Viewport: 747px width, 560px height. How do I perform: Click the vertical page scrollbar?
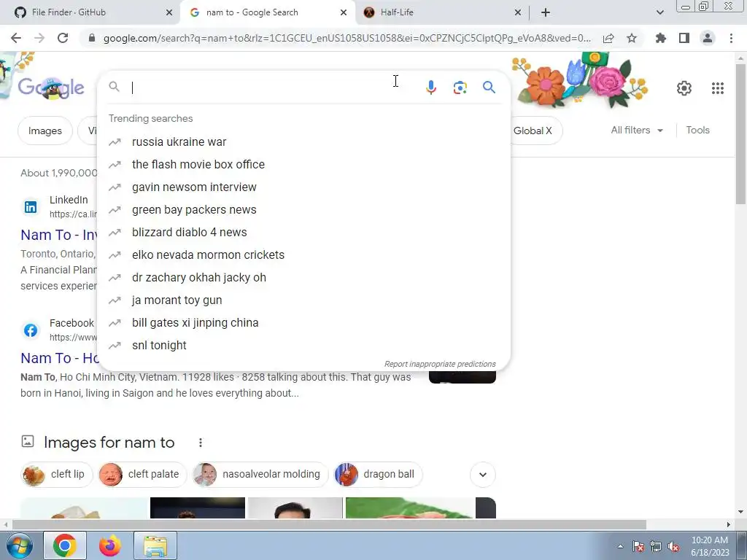click(740, 133)
